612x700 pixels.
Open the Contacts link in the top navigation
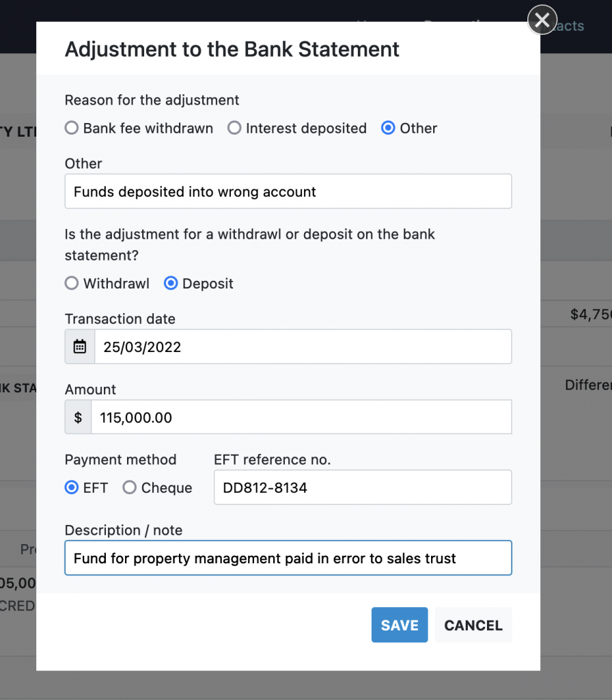coord(568,26)
